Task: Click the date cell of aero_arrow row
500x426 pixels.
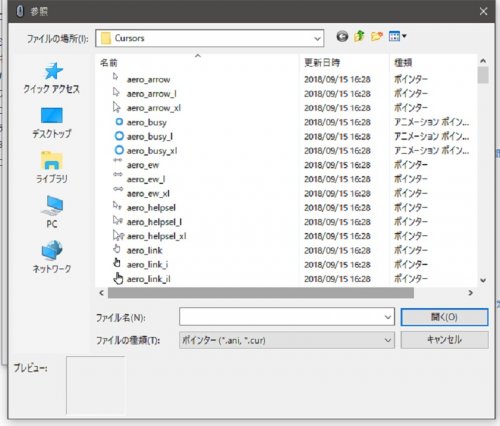Action: (337, 79)
